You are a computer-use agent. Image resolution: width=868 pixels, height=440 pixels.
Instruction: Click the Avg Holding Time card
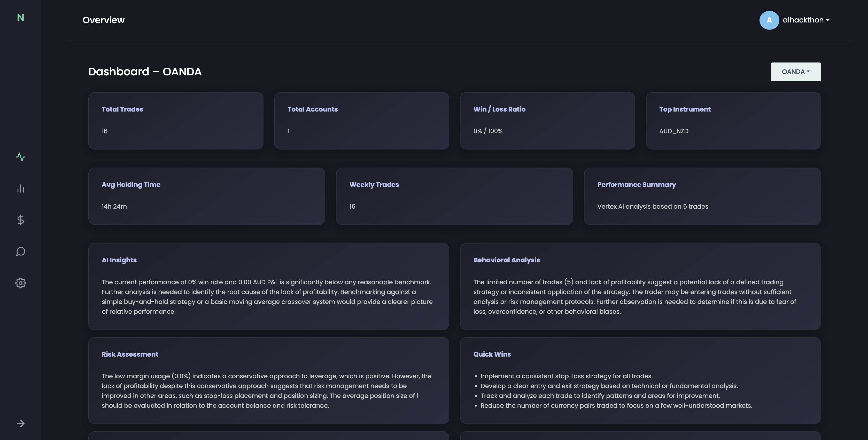(207, 196)
